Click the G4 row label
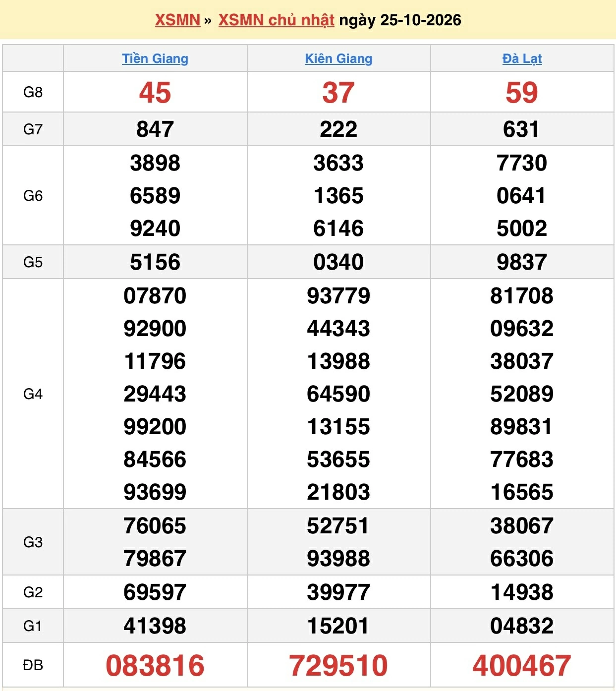 coord(33,394)
